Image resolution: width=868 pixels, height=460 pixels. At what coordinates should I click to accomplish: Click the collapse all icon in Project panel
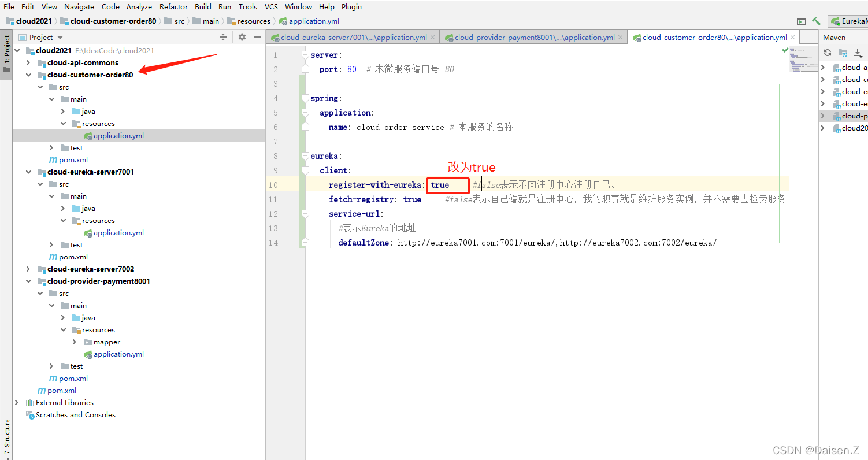(x=223, y=37)
